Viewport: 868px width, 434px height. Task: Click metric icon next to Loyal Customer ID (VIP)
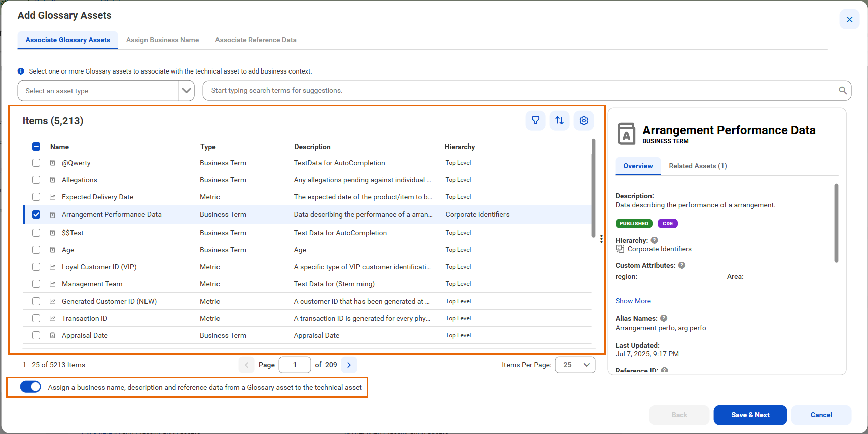(x=52, y=267)
